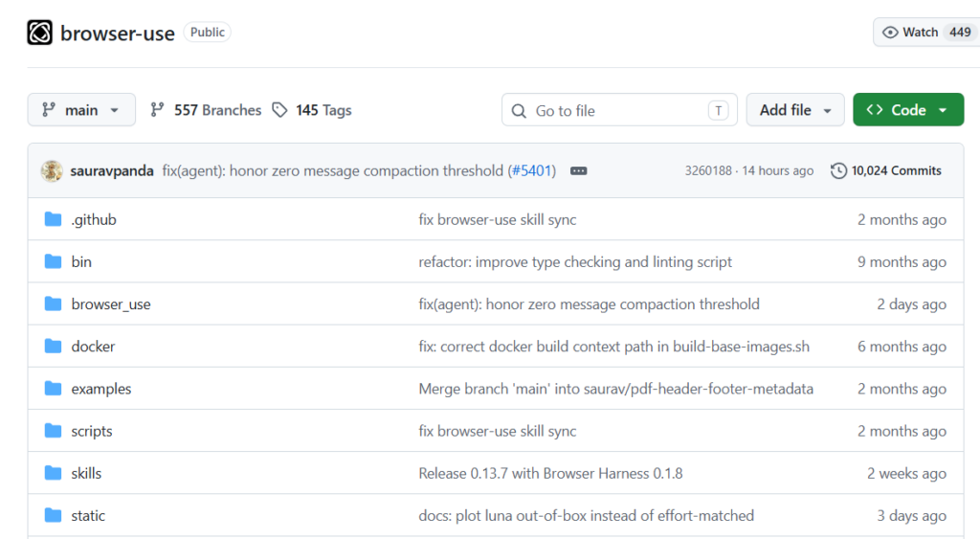Open the browser_use folder
This screenshot has width=980, height=539.
(x=111, y=303)
